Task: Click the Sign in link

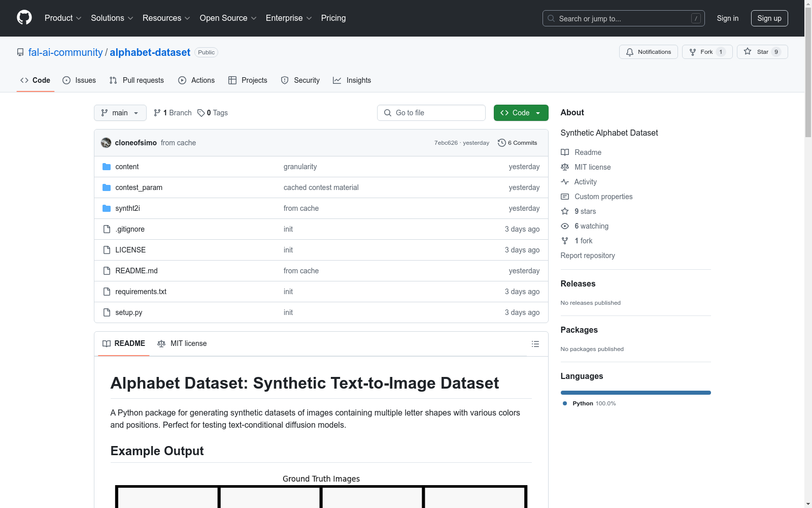Action: 728,18
